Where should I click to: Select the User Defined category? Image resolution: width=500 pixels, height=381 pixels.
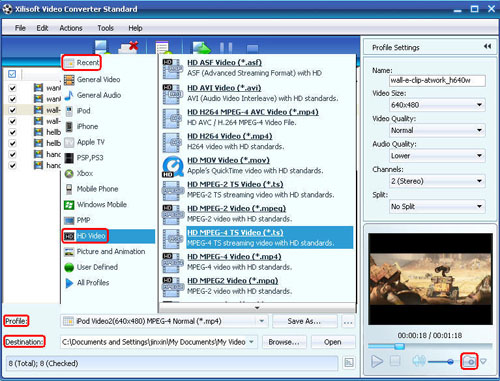pyautogui.click(x=91, y=267)
